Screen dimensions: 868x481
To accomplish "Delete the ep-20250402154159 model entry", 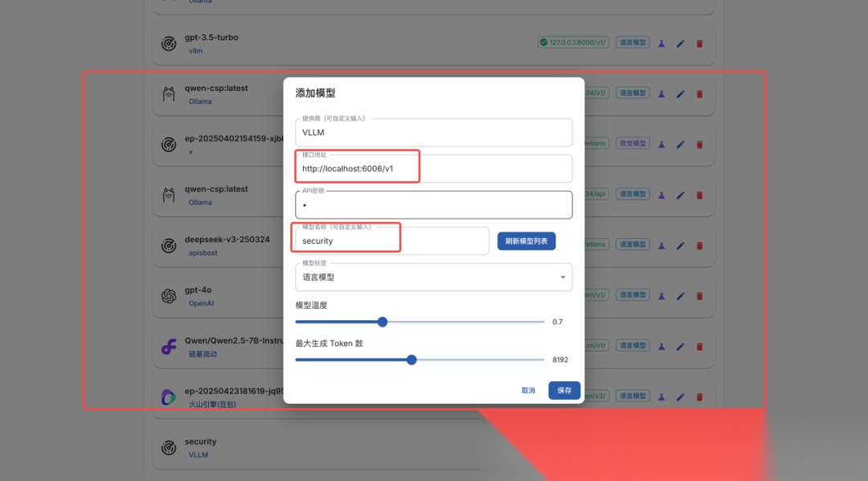I will 699,144.
